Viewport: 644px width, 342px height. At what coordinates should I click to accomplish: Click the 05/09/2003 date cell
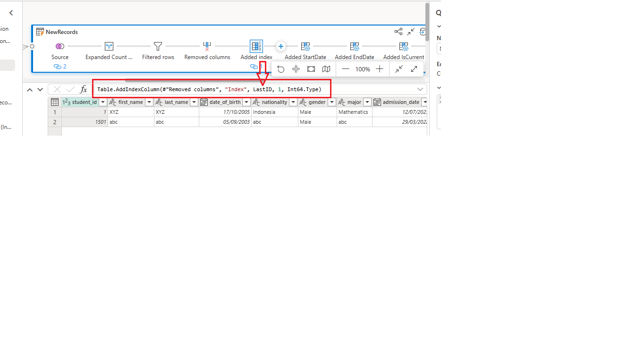tap(225, 122)
